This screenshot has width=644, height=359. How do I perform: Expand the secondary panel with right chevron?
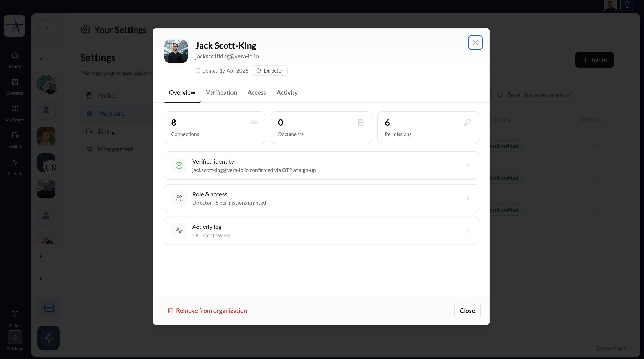click(47, 28)
